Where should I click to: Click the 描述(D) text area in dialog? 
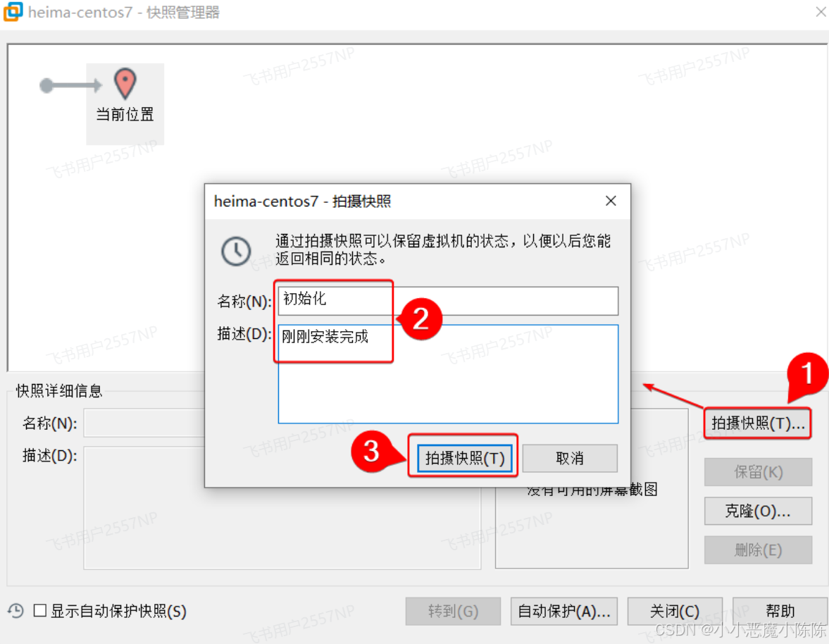(448, 374)
